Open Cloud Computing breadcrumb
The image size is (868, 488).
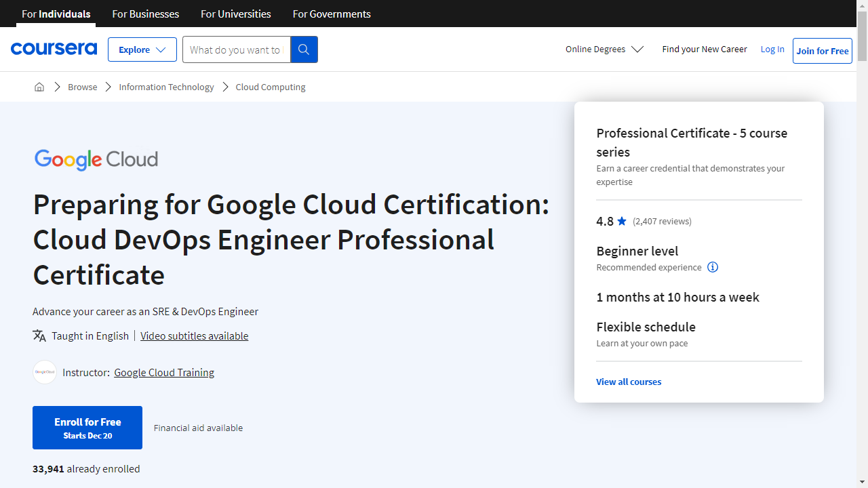point(271,87)
